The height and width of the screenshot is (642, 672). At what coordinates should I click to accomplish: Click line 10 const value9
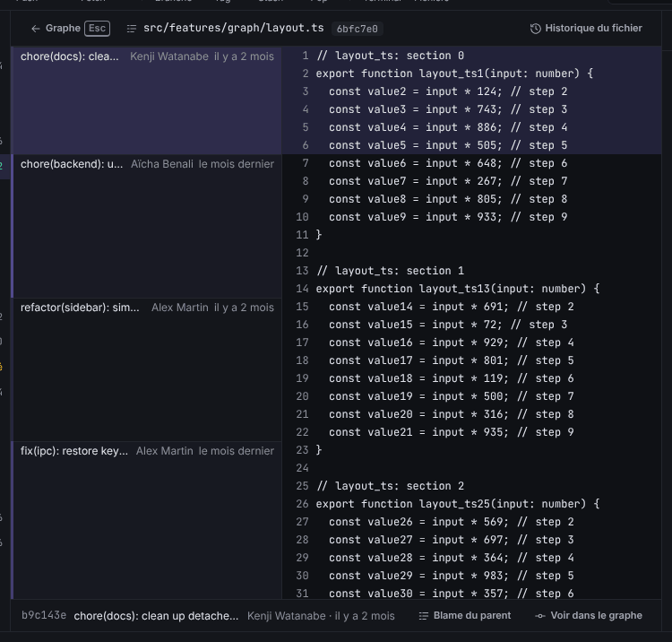(448, 217)
